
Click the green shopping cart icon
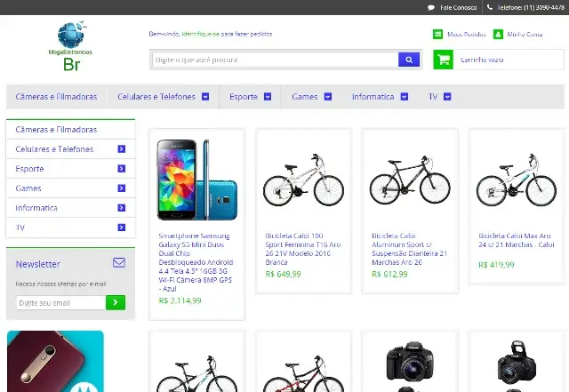coord(443,60)
